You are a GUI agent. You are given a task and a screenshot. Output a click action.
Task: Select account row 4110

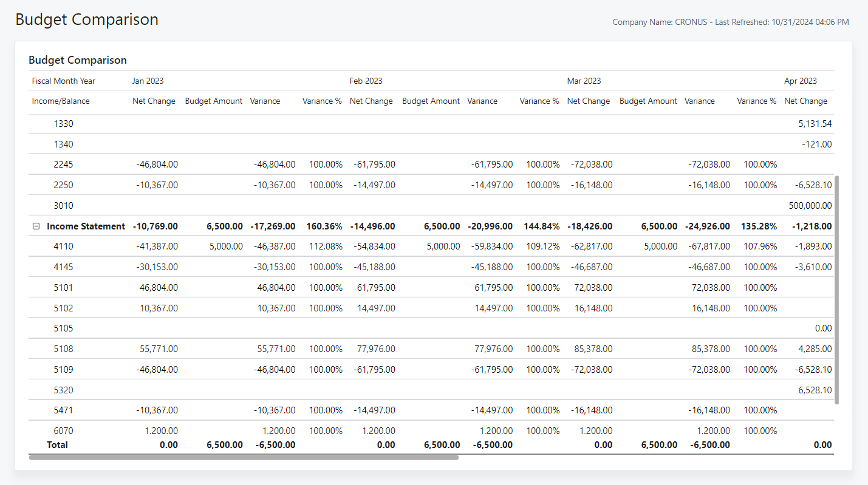[62, 246]
